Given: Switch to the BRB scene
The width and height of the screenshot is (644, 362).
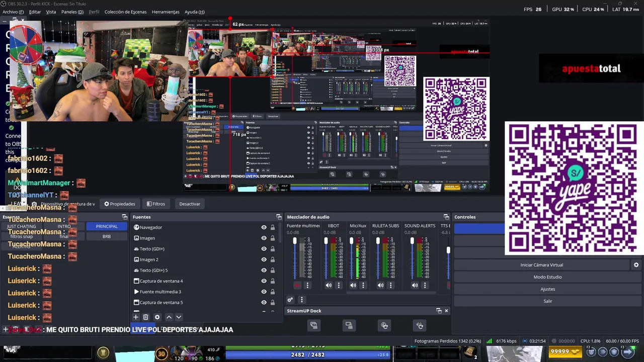Looking at the screenshot, I should pos(107,236).
